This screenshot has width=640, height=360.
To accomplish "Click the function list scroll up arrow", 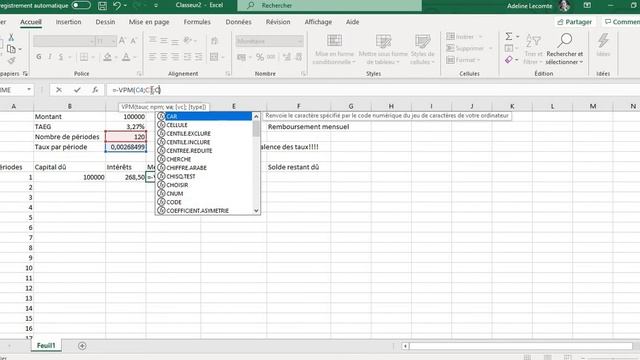I will (x=256, y=116).
